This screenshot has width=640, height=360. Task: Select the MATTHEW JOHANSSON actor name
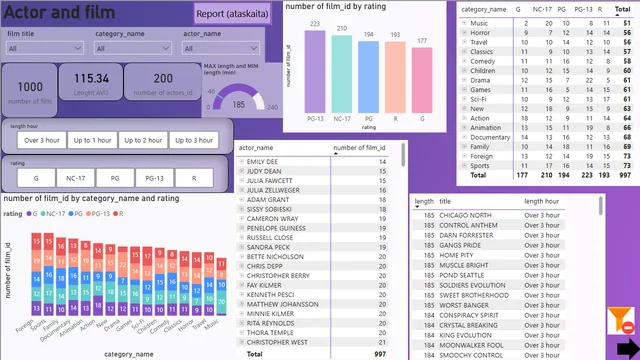(282, 304)
